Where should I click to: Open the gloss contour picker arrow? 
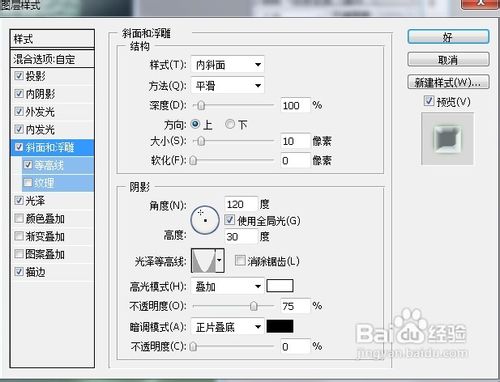(219, 261)
